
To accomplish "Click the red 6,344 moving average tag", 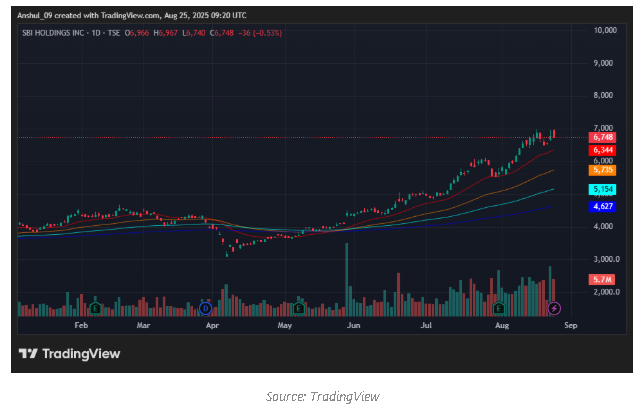I will click(x=603, y=150).
